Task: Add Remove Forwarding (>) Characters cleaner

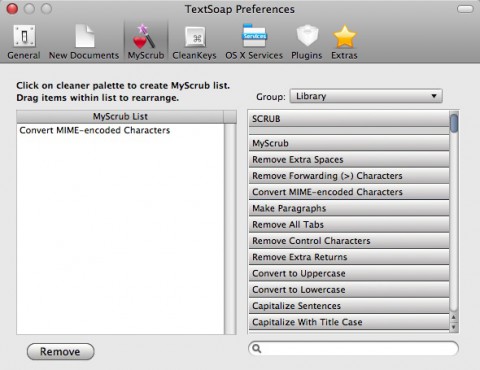Action: coord(349,176)
